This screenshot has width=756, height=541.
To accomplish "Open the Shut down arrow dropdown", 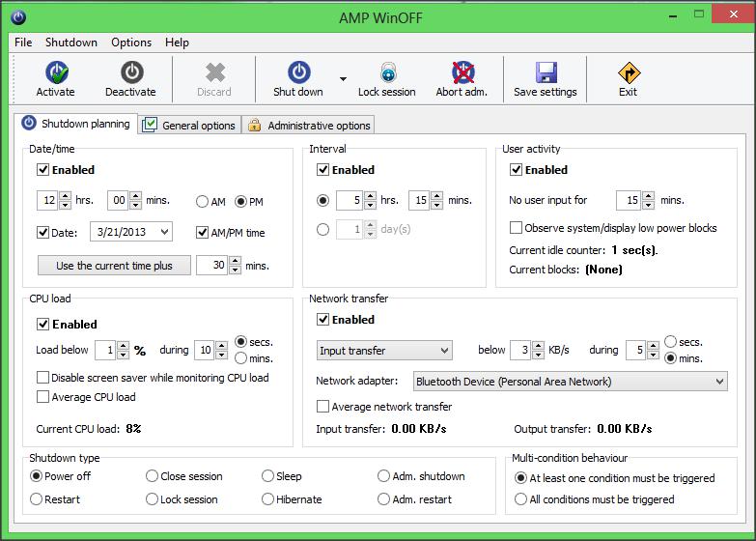I will point(343,78).
